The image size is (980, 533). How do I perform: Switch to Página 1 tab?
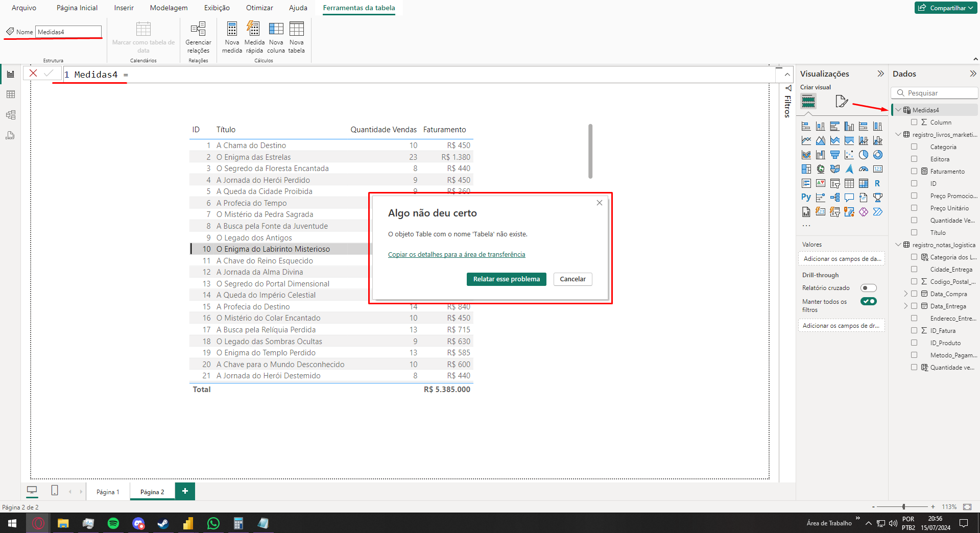[108, 492]
